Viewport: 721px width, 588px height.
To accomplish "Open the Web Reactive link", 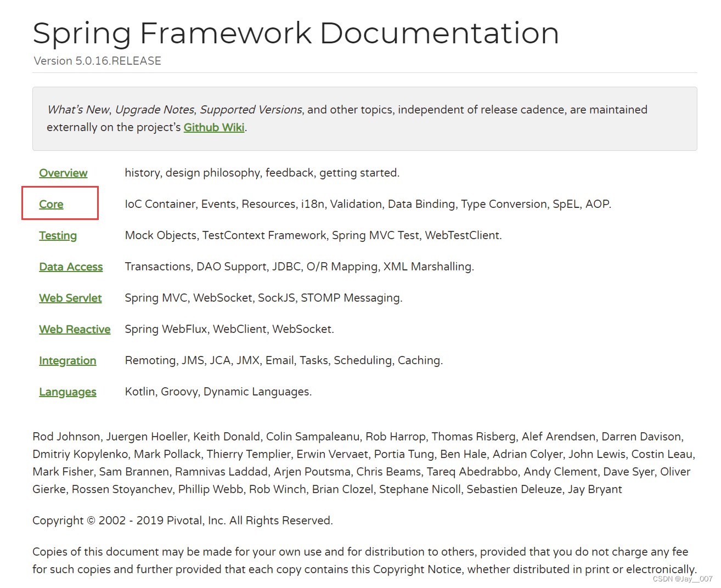I will pos(75,329).
